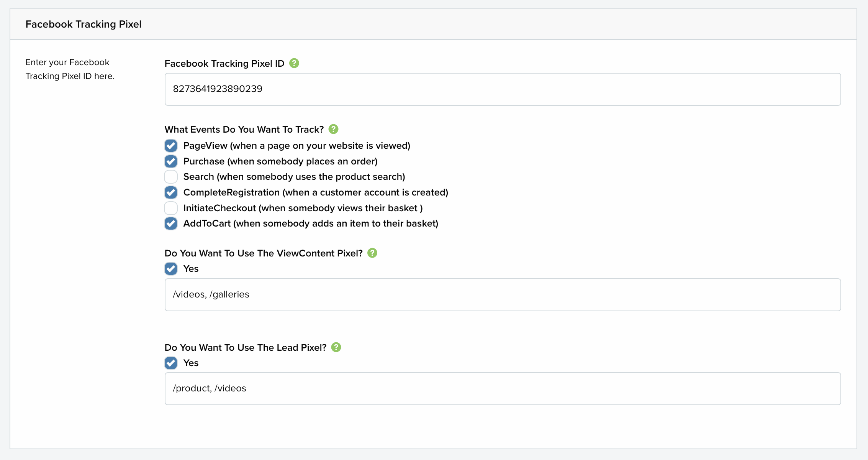Open help icon beside Facebook Tracking Pixel ID
Viewport: 868px width, 460px height.
pos(294,63)
